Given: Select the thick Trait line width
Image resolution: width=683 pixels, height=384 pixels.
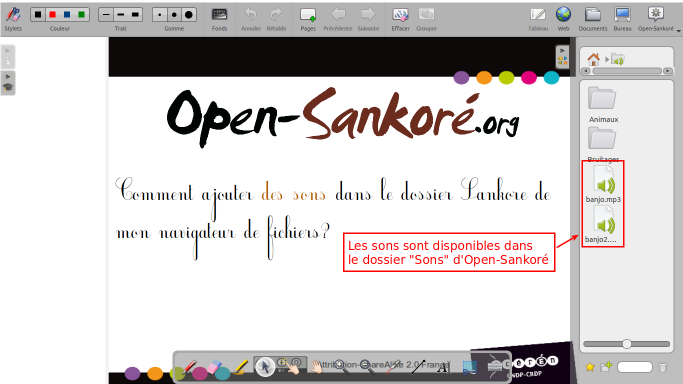Looking at the screenshot, I should pos(135,15).
